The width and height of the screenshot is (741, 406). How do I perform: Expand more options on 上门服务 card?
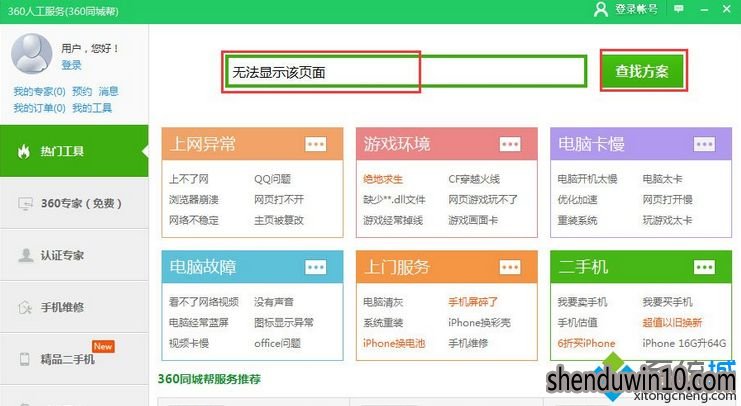click(510, 268)
